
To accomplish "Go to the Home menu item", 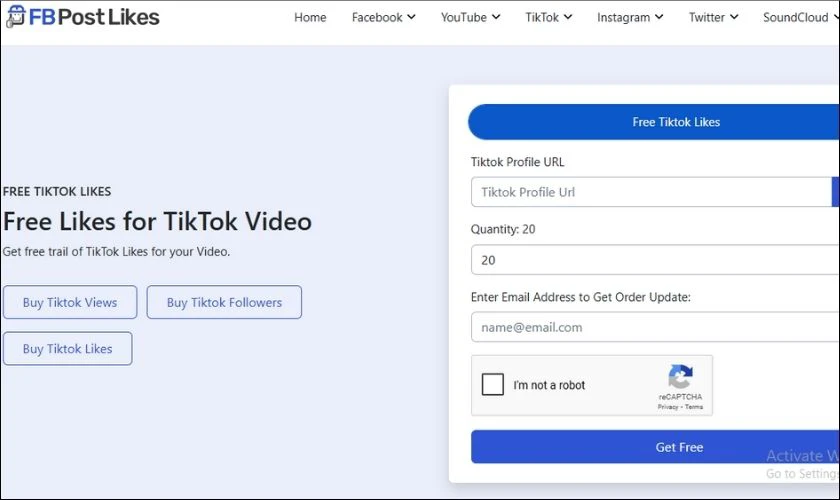I will [x=310, y=18].
